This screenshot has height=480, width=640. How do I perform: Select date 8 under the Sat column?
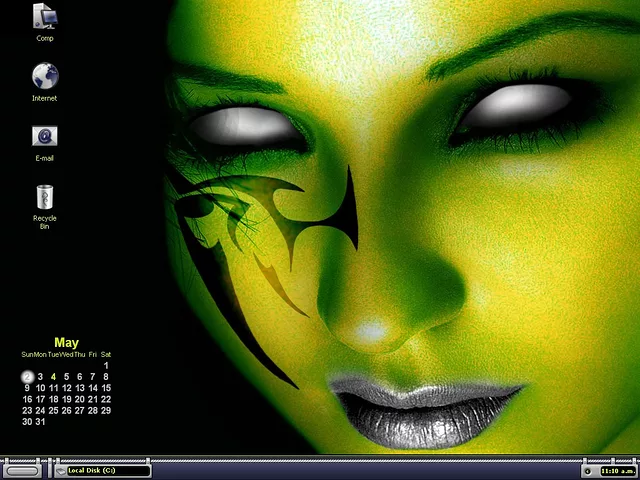coord(106,377)
